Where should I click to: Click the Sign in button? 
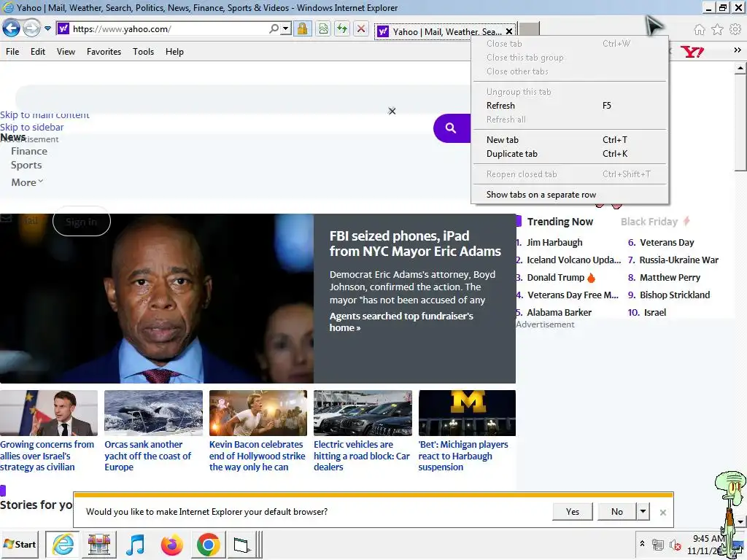pos(82,222)
